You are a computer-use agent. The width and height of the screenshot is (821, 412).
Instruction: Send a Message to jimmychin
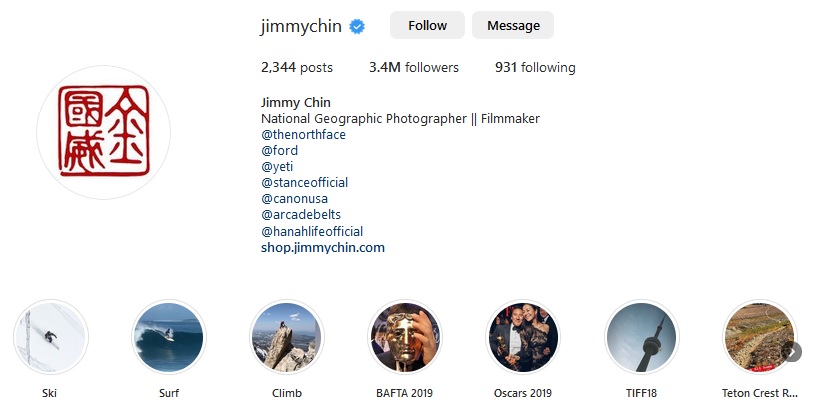[x=513, y=25]
